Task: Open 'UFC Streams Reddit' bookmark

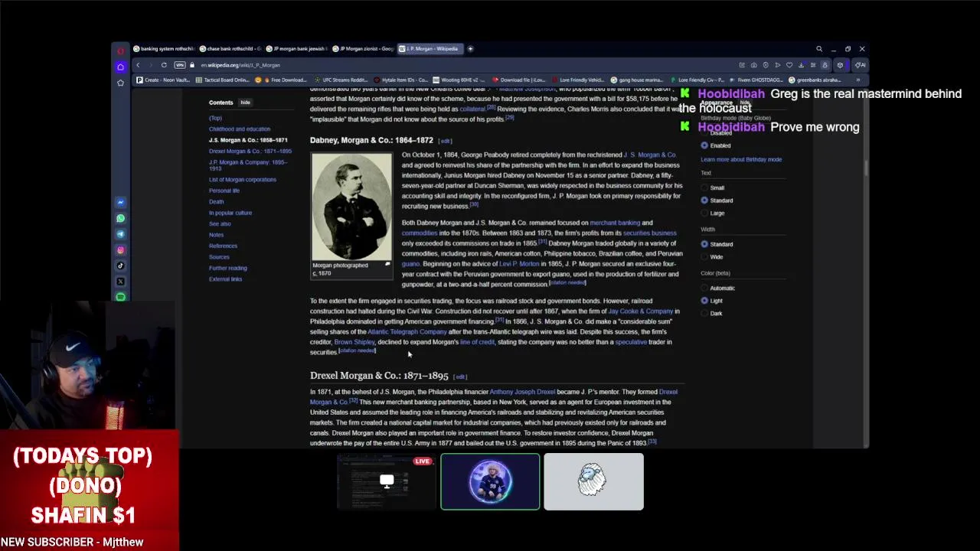Action: pos(341,80)
